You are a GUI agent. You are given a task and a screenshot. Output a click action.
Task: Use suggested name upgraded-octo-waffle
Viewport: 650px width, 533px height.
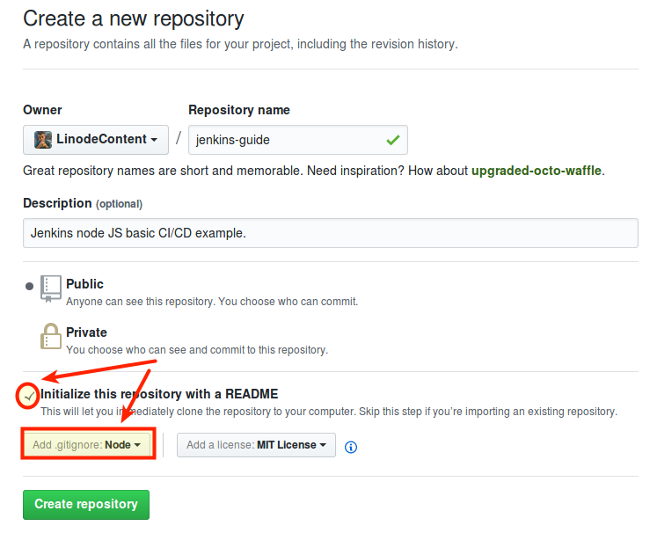[536, 171]
